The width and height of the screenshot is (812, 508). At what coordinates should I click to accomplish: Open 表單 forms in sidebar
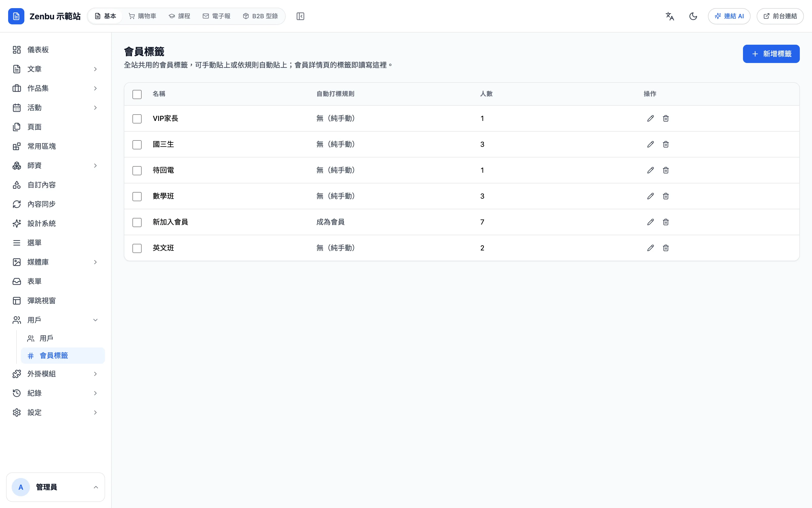(x=56, y=281)
